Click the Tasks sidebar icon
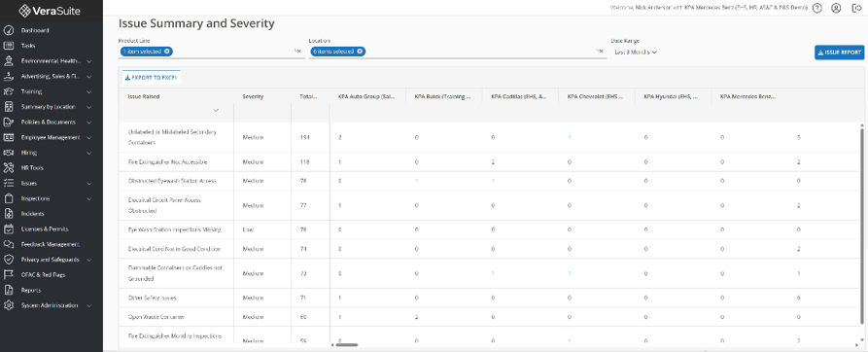Screen dimensions: 868x352 (9, 46)
